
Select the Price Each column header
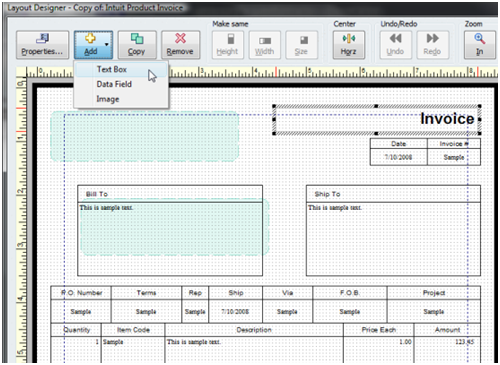[379, 330]
